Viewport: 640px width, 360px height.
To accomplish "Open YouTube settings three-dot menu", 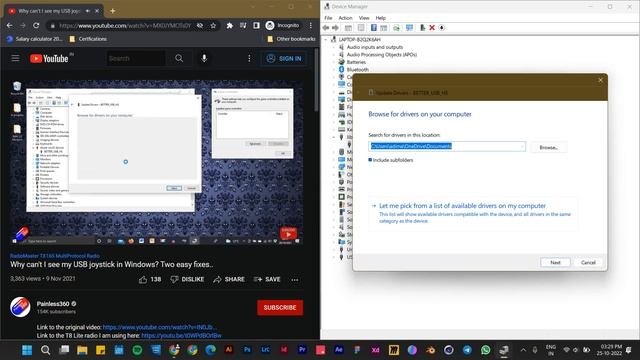I will (x=249, y=58).
